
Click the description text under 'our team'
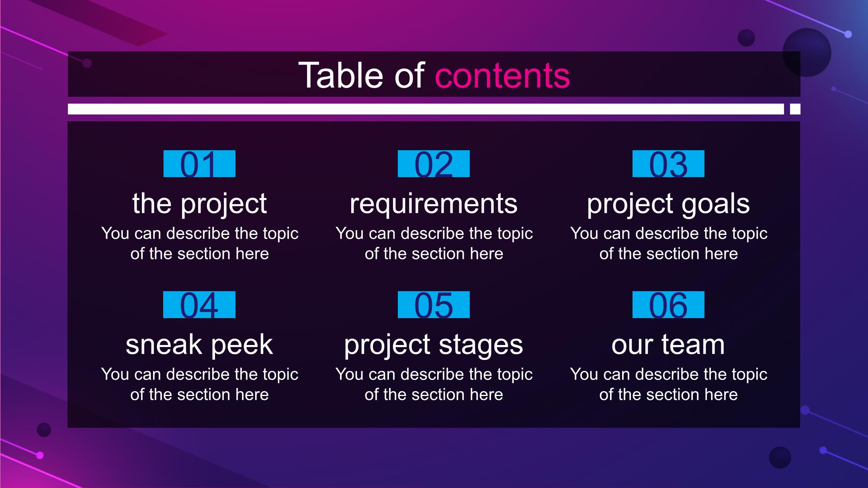click(668, 384)
